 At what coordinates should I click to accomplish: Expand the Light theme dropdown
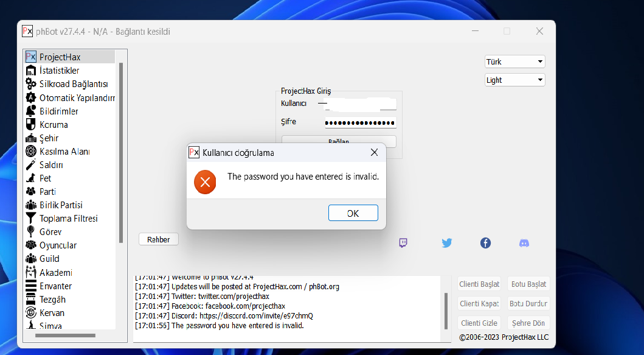[x=514, y=80]
